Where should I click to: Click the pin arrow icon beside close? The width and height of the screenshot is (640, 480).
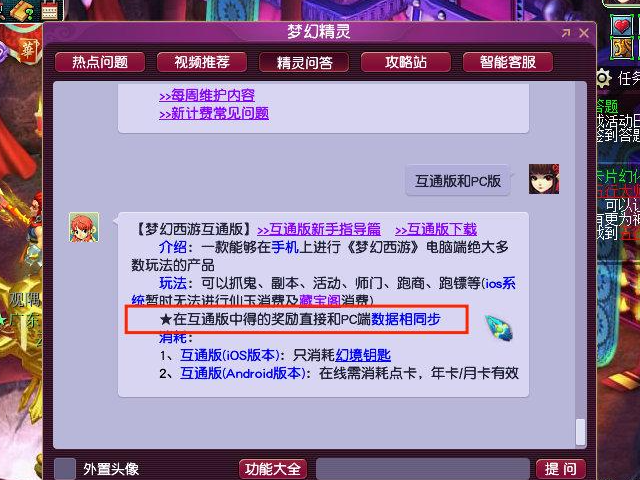coord(566,33)
